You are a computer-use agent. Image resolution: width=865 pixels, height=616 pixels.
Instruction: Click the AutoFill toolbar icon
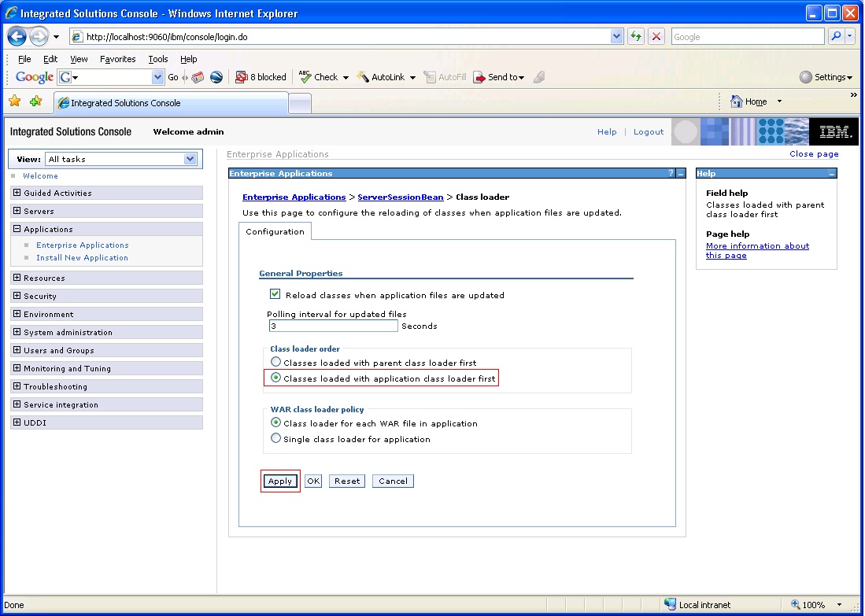[429, 77]
